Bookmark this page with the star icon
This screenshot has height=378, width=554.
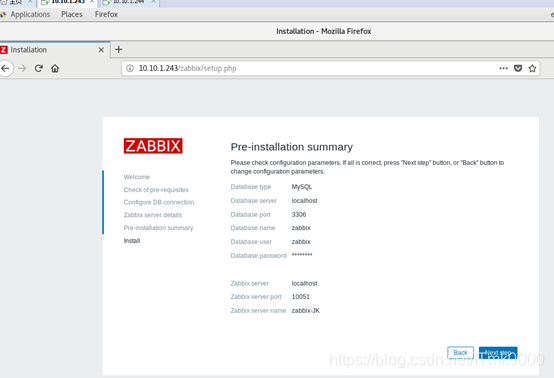[532, 68]
